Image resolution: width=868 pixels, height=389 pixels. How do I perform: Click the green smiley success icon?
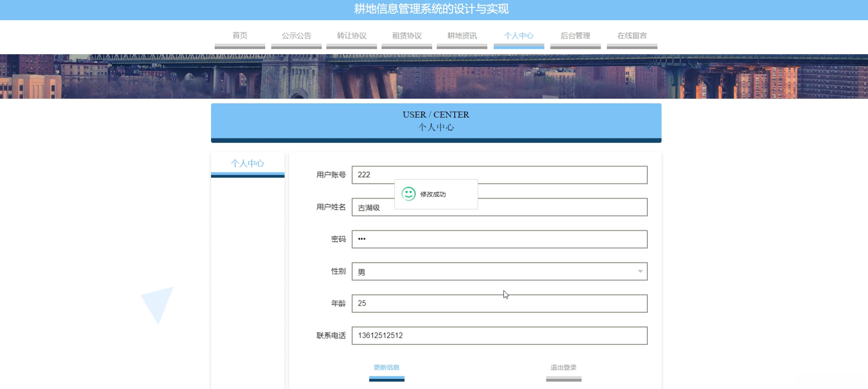click(408, 194)
